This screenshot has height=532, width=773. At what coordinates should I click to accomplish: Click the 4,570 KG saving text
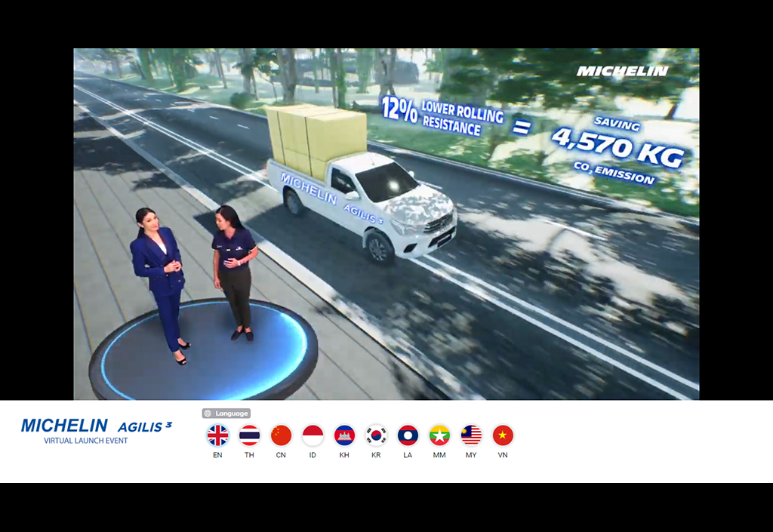pos(617,144)
